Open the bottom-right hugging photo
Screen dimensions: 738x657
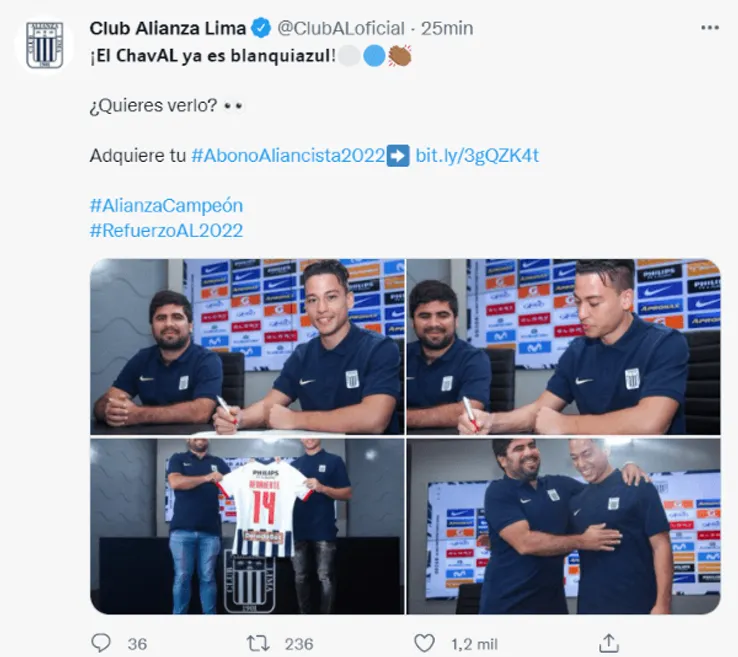click(x=563, y=526)
